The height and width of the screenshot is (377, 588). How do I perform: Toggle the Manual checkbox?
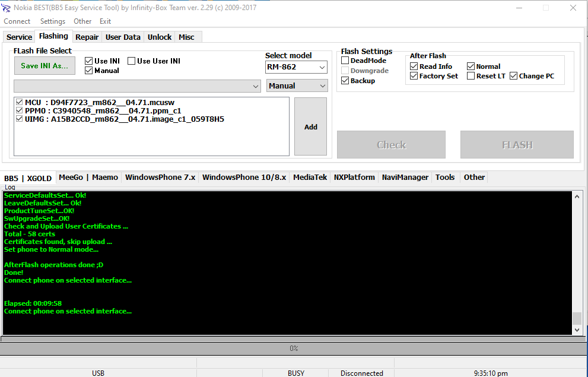88,71
